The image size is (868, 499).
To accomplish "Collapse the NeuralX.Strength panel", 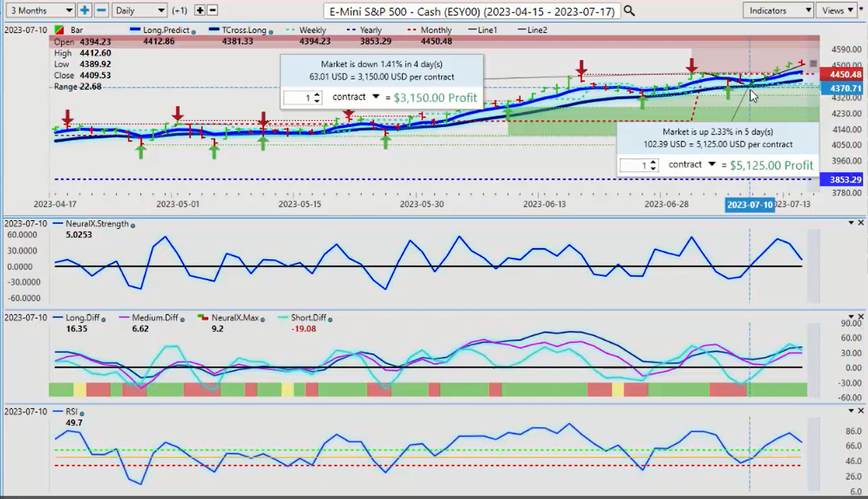I will 851,223.
